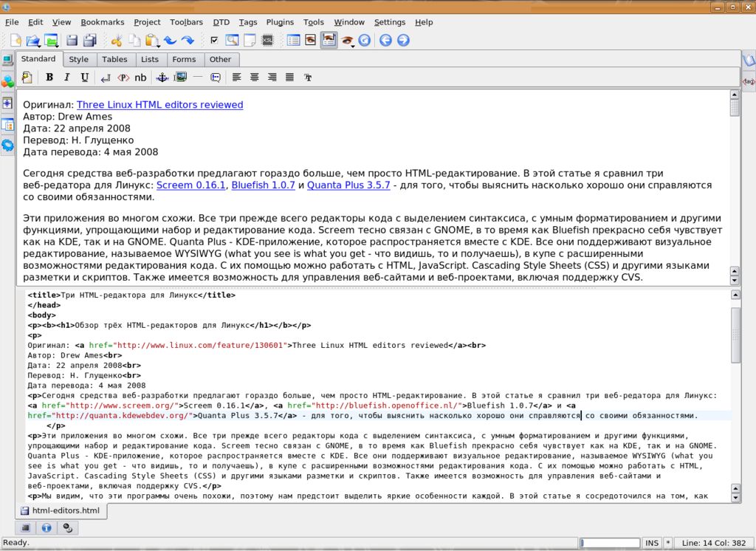756x551 pixels.
Task: Expand the eye preview options dropdown
Action: click(347, 41)
